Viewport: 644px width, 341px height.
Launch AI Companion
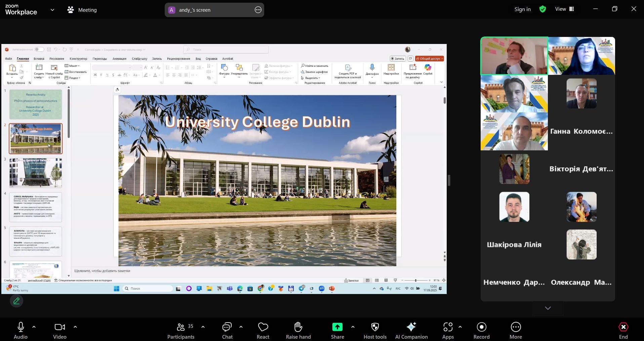point(411,330)
